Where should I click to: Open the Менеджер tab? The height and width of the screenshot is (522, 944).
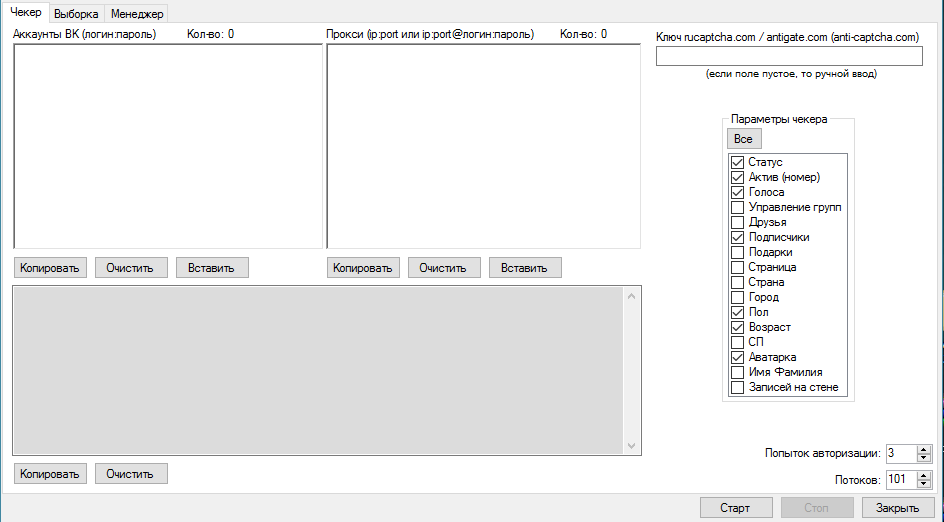(x=137, y=14)
